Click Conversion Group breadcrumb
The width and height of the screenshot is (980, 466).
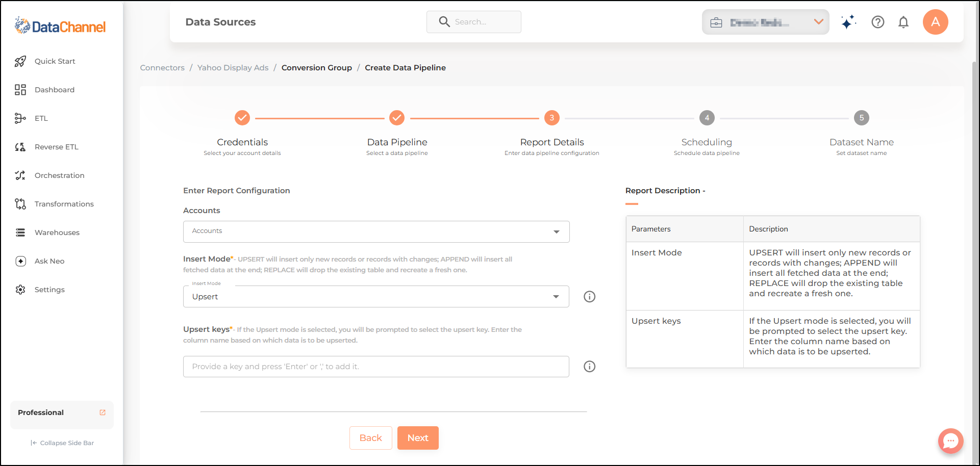[x=317, y=68]
